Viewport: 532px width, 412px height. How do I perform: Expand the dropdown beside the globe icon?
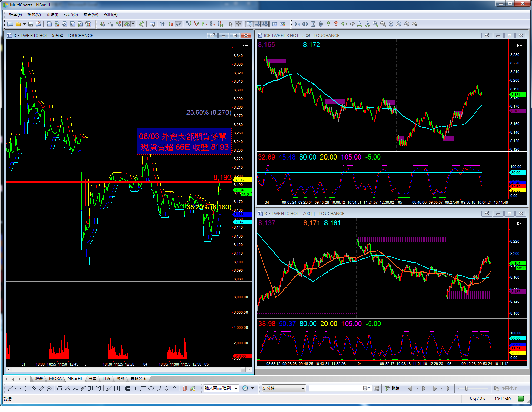(x=252, y=388)
